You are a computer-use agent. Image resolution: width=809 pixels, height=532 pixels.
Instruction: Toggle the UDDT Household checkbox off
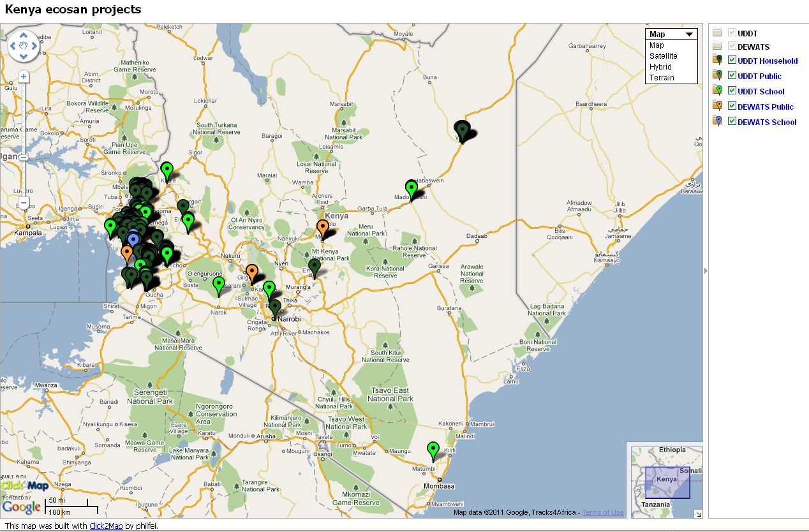tap(732, 61)
